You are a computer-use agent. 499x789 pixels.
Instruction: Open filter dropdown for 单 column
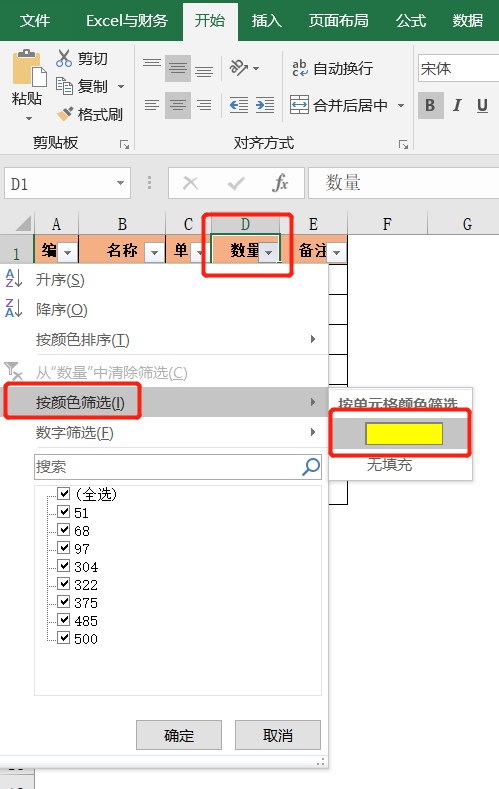coord(200,252)
